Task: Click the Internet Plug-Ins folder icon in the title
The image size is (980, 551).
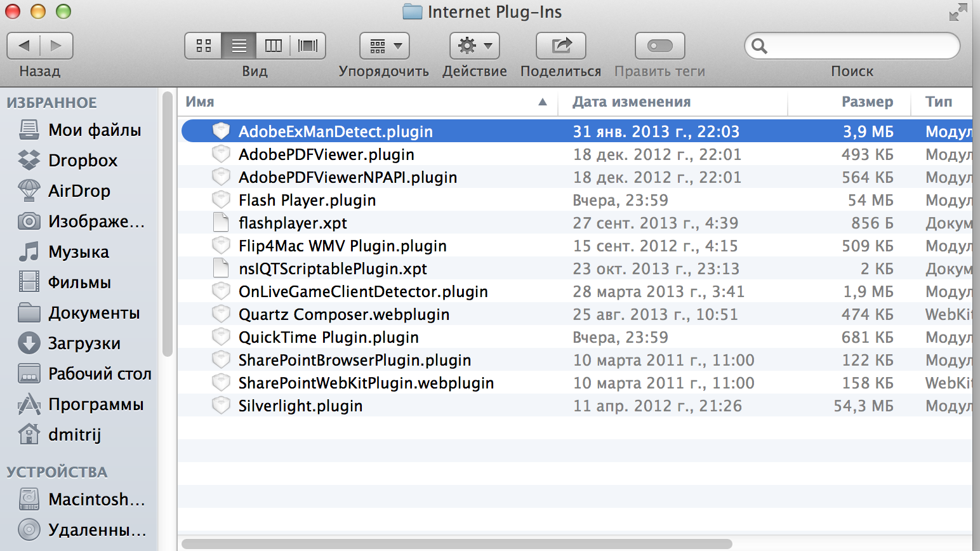Action: point(413,12)
